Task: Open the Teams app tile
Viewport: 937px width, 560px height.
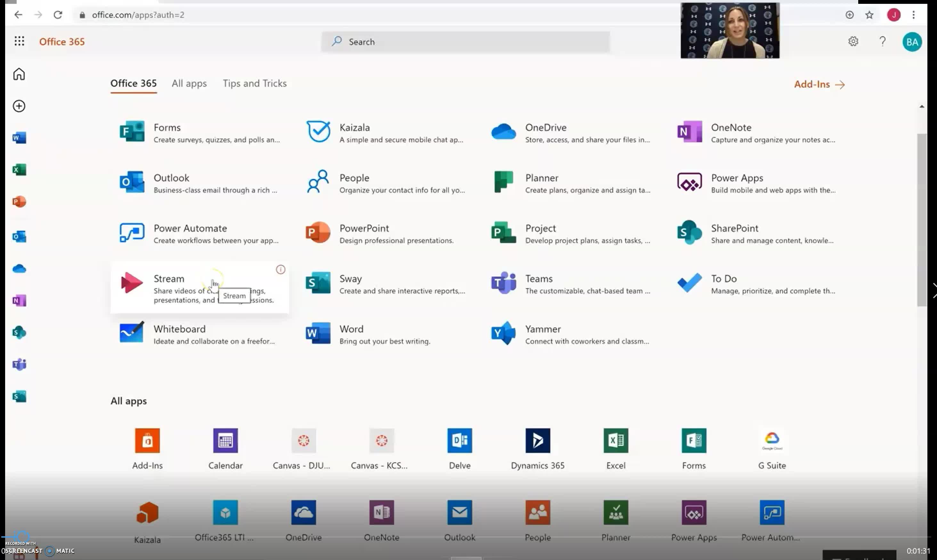Action: click(571, 284)
